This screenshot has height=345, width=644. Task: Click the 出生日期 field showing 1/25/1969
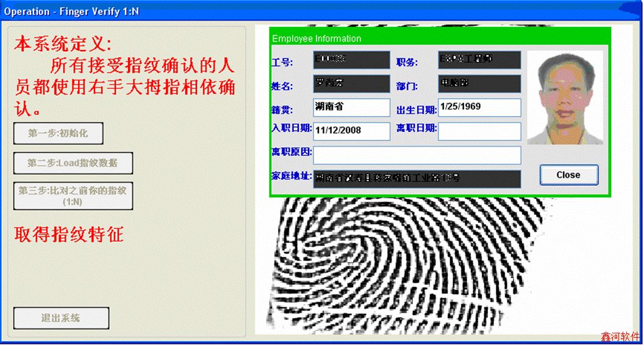click(479, 107)
